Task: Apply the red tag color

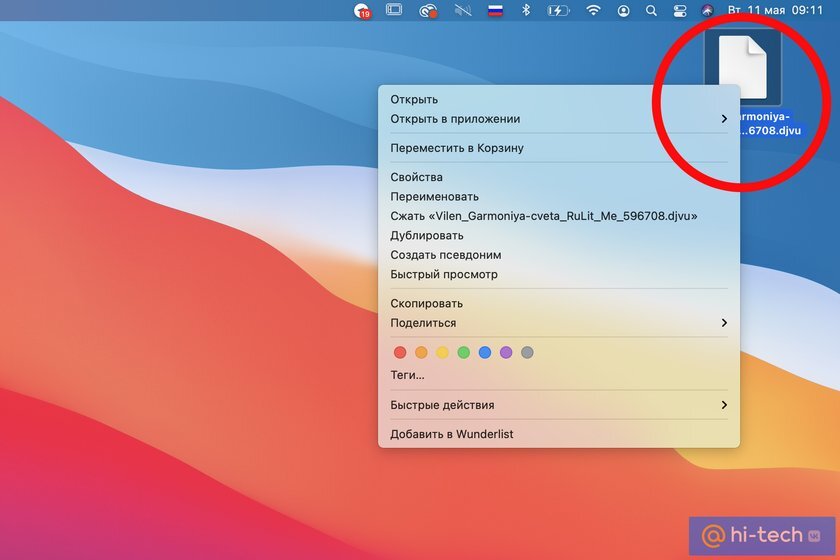Action: (400, 352)
